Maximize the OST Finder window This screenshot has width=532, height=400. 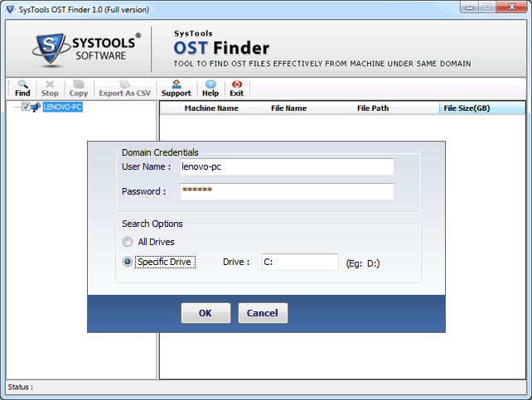tap(487, 7)
